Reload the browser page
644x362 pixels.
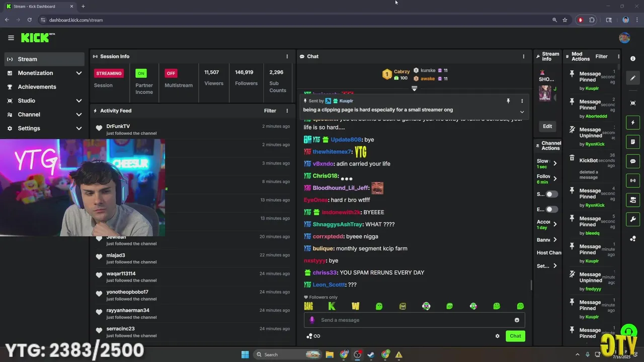(x=29, y=20)
